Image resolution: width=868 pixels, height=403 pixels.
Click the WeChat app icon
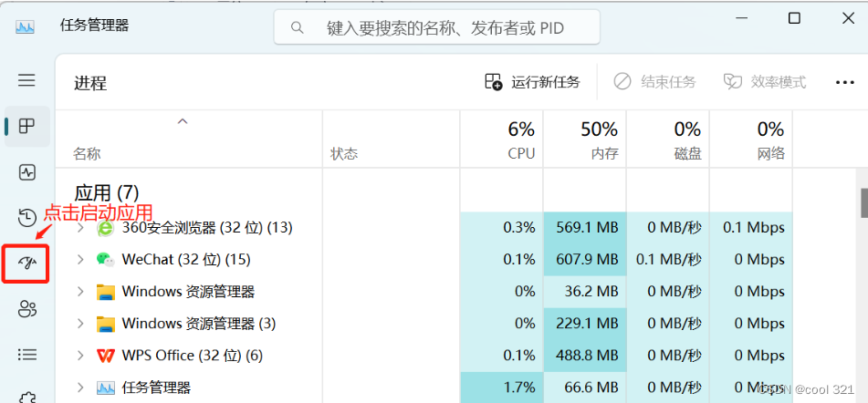click(105, 259)
